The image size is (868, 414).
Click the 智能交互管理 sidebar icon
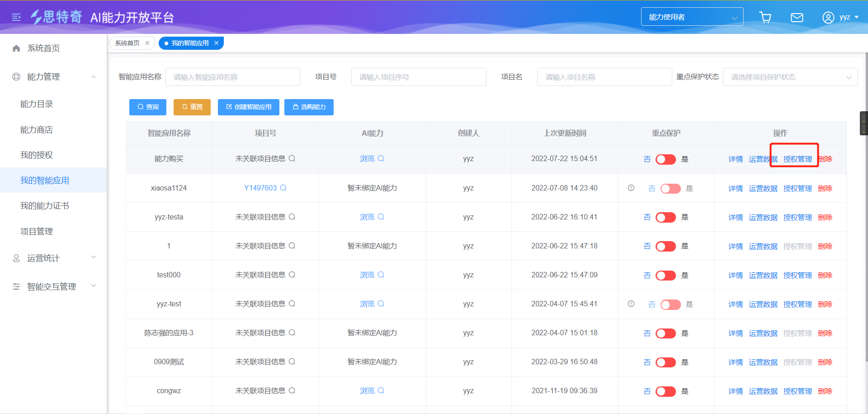(x=16, y=286)
